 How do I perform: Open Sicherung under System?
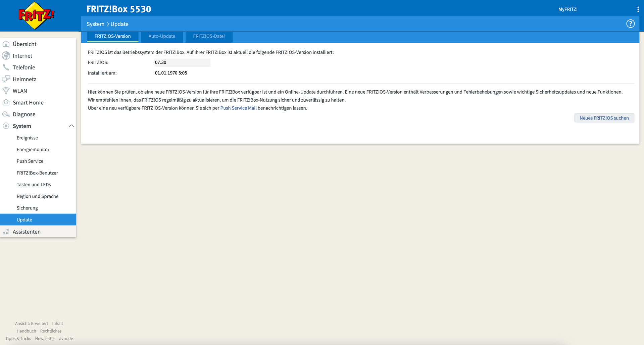(x=27, y=208)
